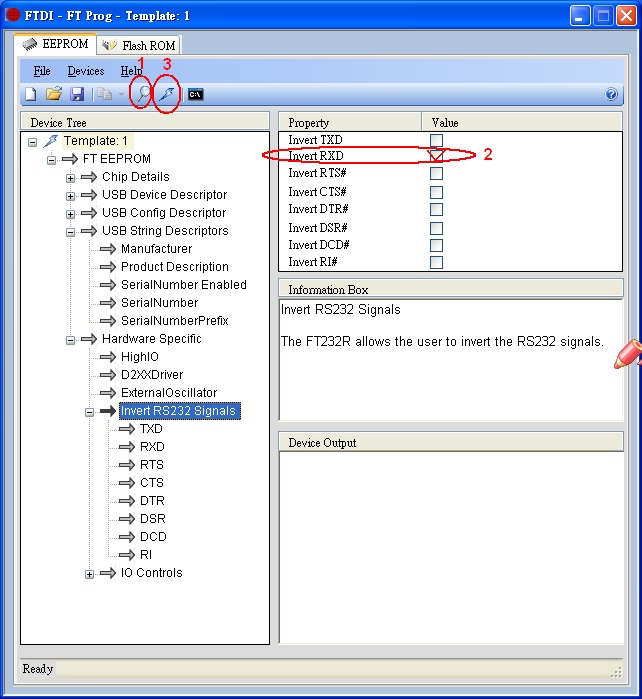Enable the Invert RI# checkbox

coord(436,263)
